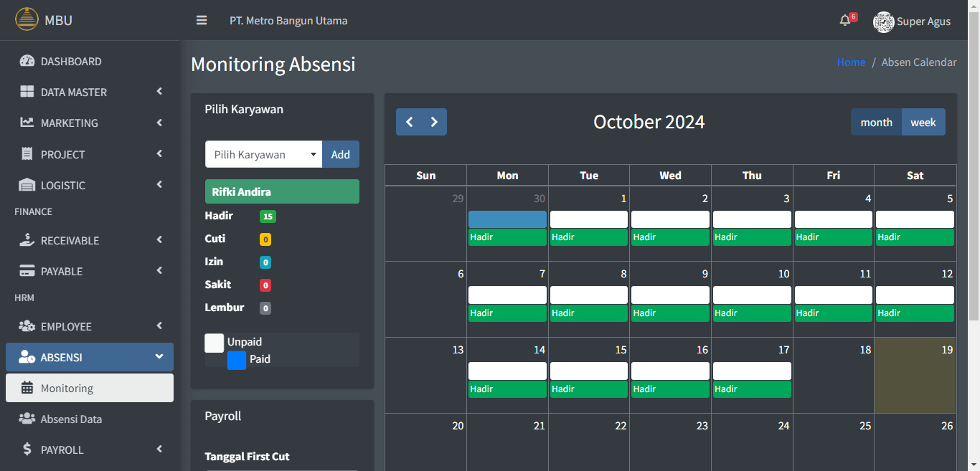Switch calendar to month view
980x471 pixels.
tap(876, 123)
